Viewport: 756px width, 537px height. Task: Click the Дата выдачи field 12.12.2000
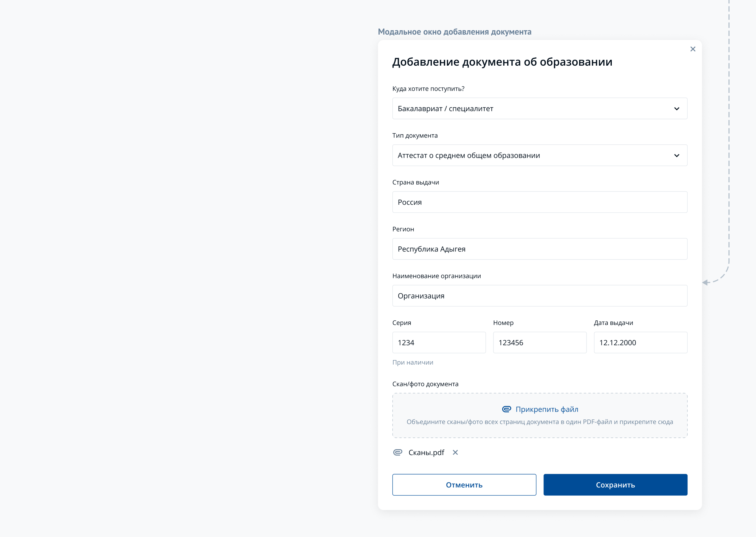point(640,343)
